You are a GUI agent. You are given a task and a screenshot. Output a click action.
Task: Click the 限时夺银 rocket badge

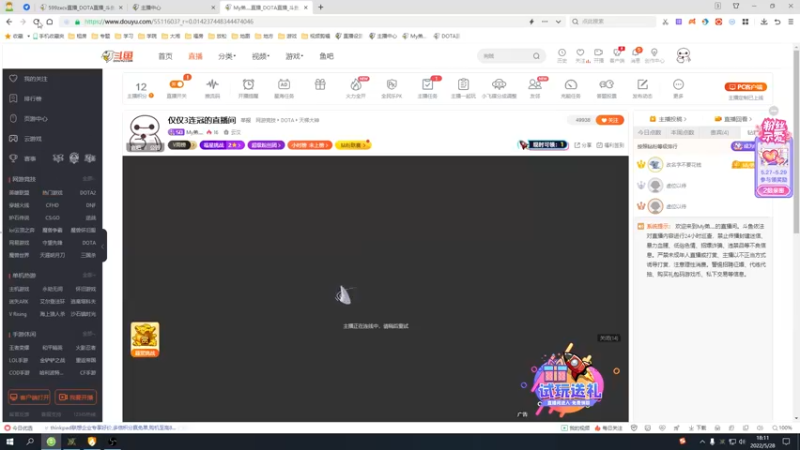click(x=543, y=145)
